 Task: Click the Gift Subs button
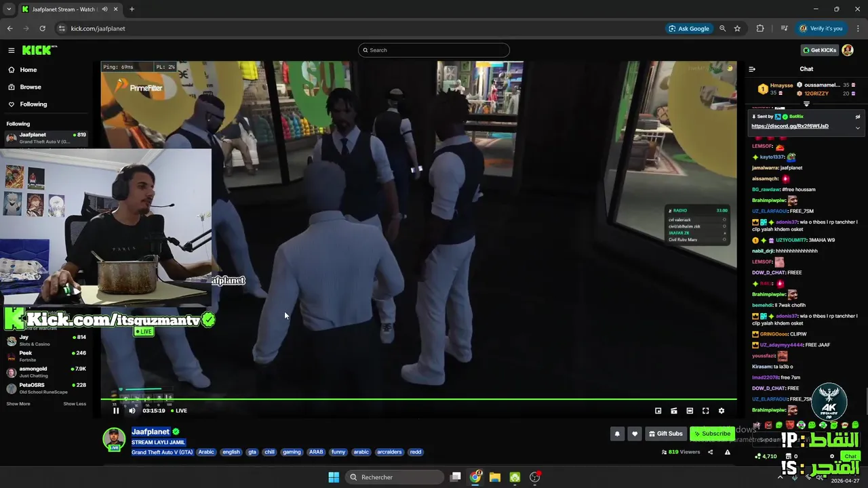pos(665,434)
